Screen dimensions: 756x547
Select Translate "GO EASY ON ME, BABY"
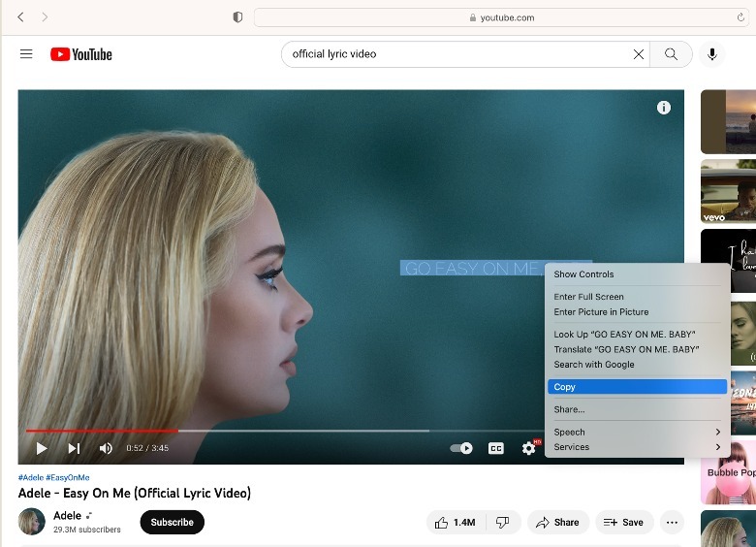click(637, 349)
